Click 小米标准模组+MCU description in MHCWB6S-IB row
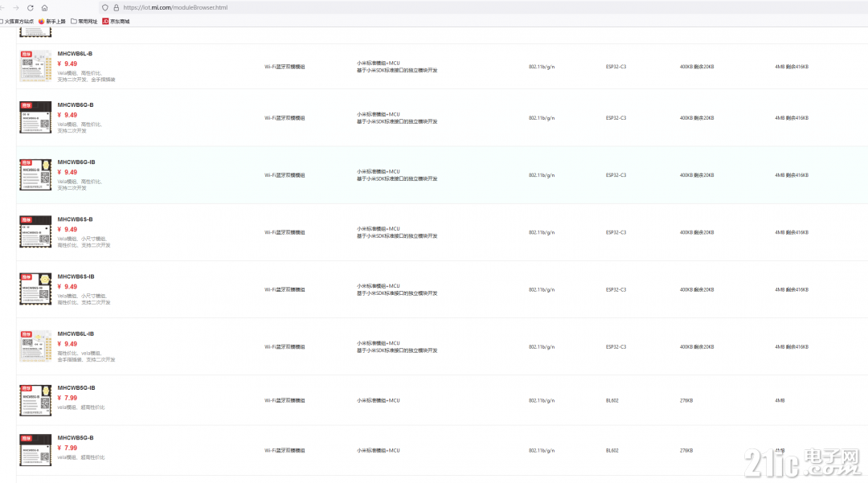The width and height of the screenshot is (868, 483). point(397,289)
